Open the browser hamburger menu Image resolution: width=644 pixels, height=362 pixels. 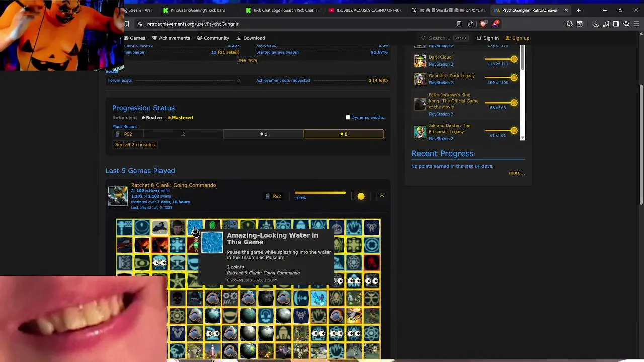(636, 24)
